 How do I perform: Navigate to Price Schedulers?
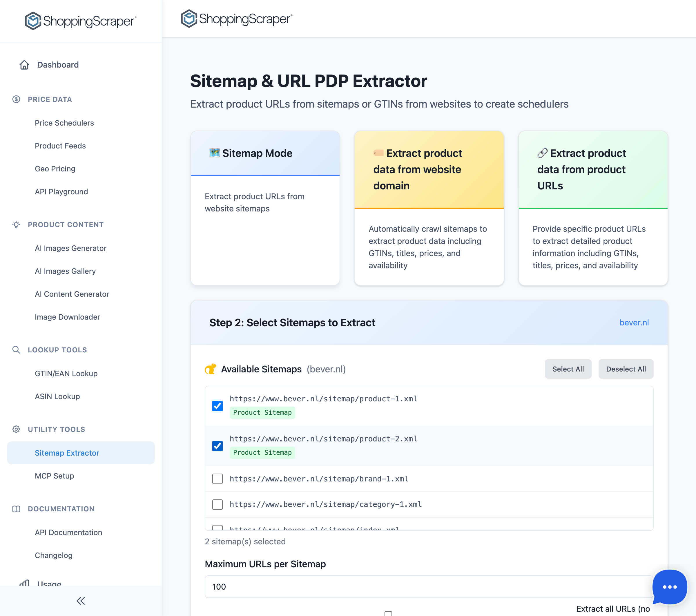pos(64,123)
